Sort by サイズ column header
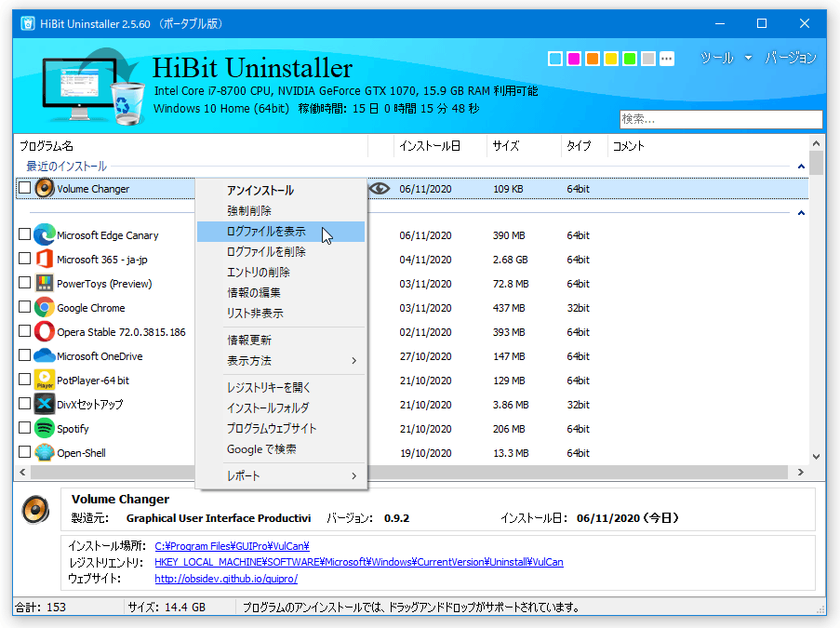 [524, 146]
